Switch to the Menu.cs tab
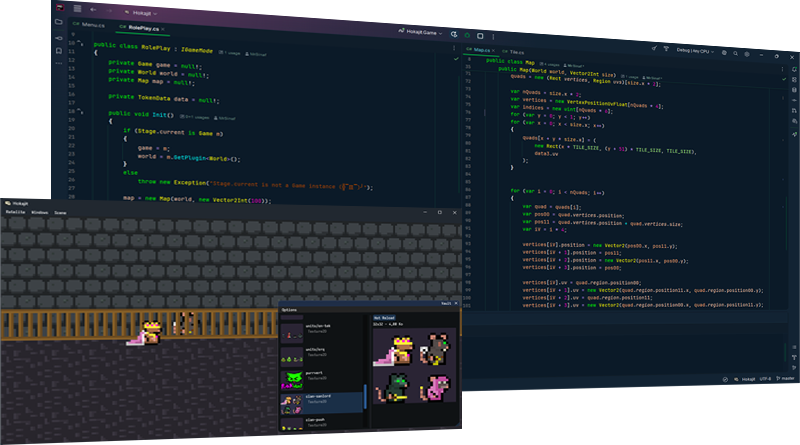Screen dimensions: 800x445 [90, 24]
